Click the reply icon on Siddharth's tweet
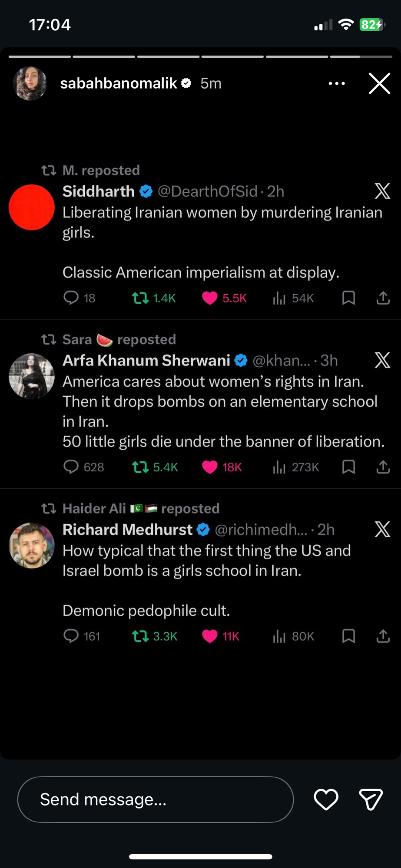This screenshot has height=868, width=401. point(71,298)
